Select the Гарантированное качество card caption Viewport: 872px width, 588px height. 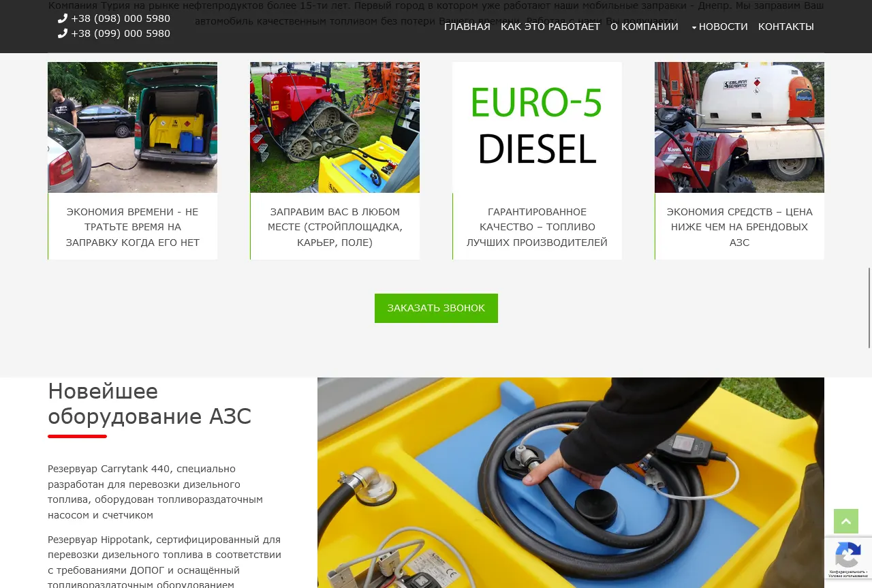click(x=537, y=227)
